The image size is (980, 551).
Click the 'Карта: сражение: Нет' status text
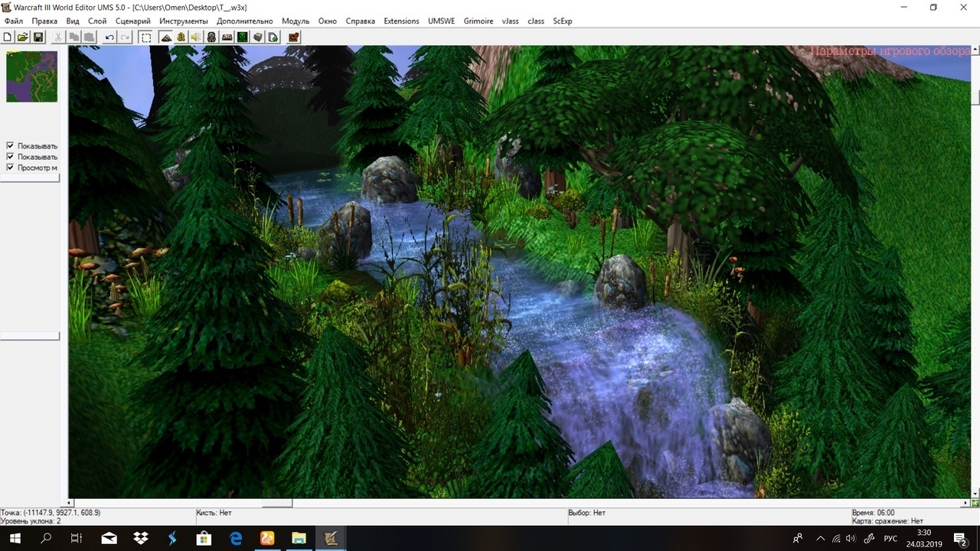click(x=887, y=521)
